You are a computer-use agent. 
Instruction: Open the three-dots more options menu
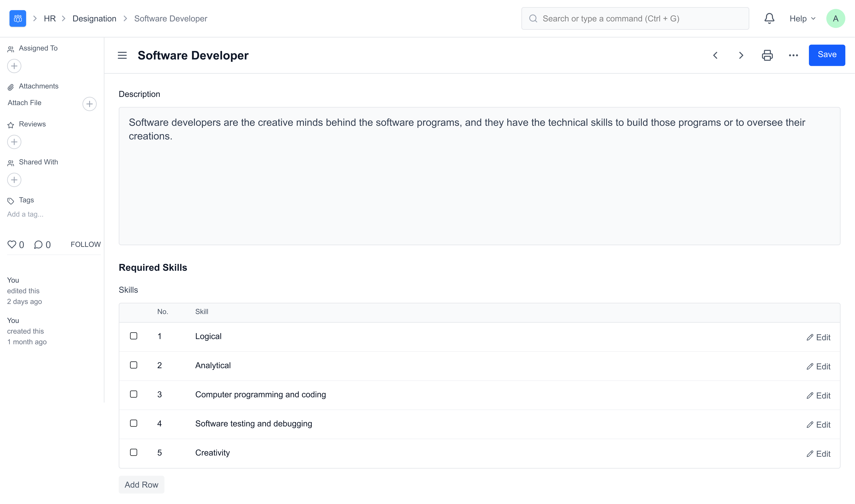[x=793, y=55]
